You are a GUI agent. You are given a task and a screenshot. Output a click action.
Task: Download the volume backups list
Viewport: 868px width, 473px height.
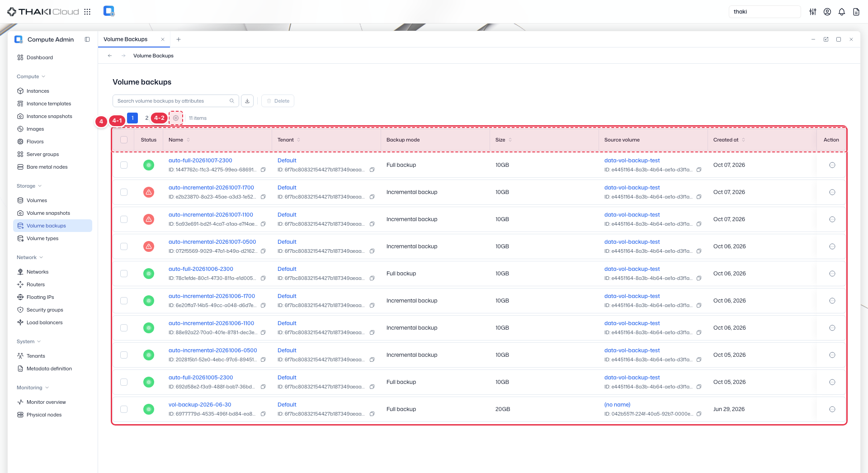pyautogui.click(x=247, y=101)
